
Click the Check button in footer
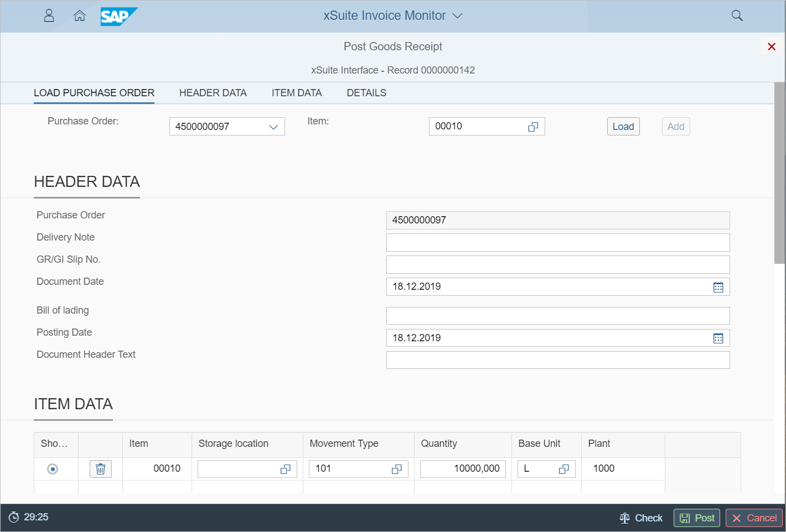(641, 518)
